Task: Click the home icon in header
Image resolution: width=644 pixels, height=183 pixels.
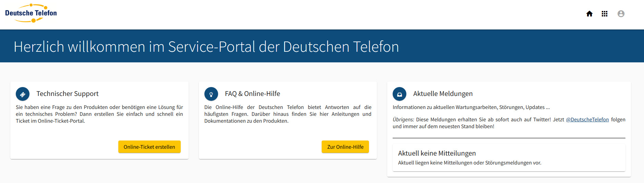Action: tap(589, 14)
